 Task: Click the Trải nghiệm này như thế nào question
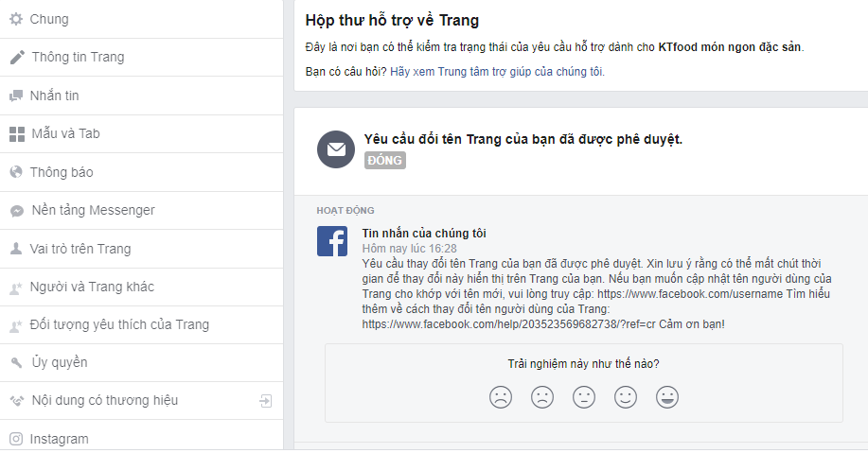583,364
